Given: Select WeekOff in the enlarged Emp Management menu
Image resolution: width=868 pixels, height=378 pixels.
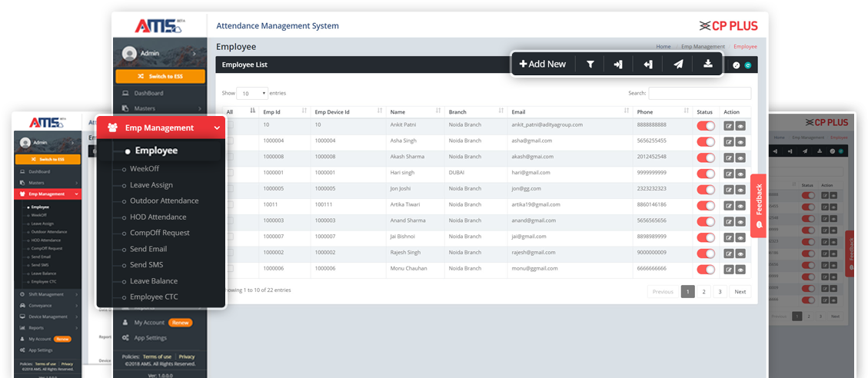Looking at the screenshot, I should point(145,169).
